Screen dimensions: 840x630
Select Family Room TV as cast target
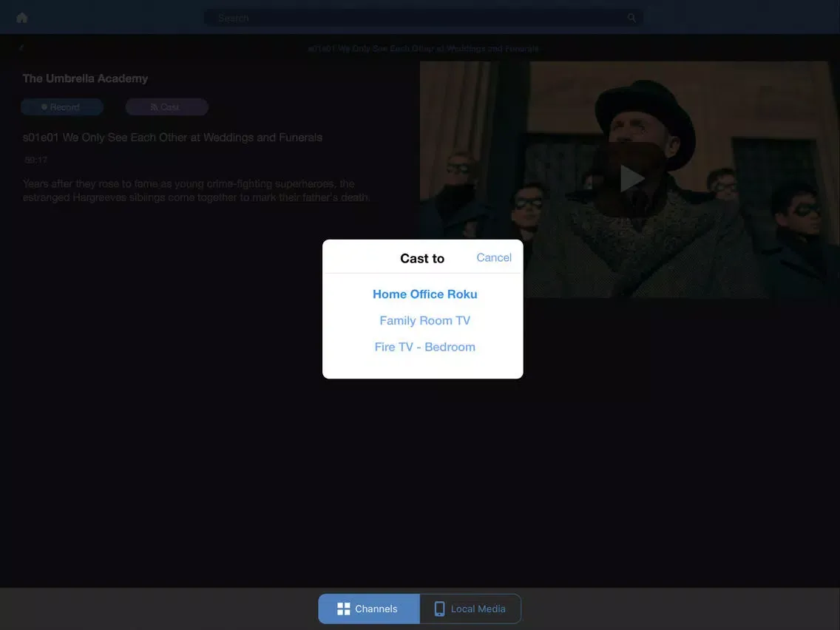tap(425, 320)
